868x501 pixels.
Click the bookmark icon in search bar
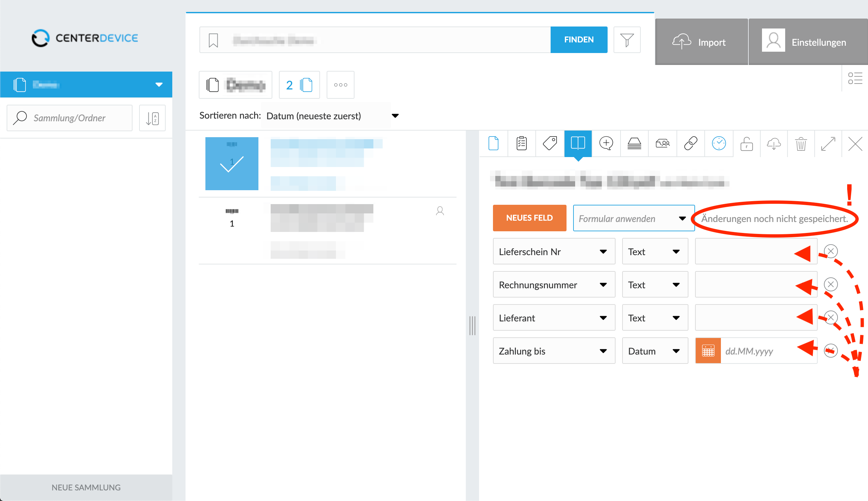[x=213, y=40]
